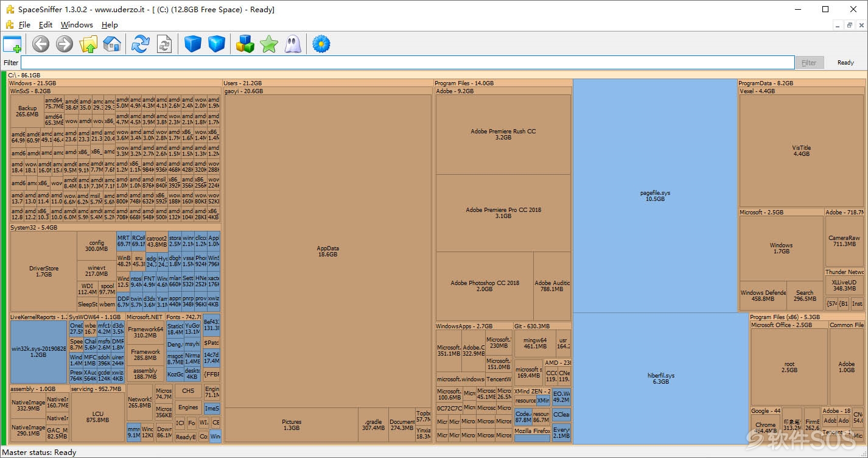Select the Windows - 21.5GB folder header
The height and width of the screenshot is (458, 868).
coord(114,83)
